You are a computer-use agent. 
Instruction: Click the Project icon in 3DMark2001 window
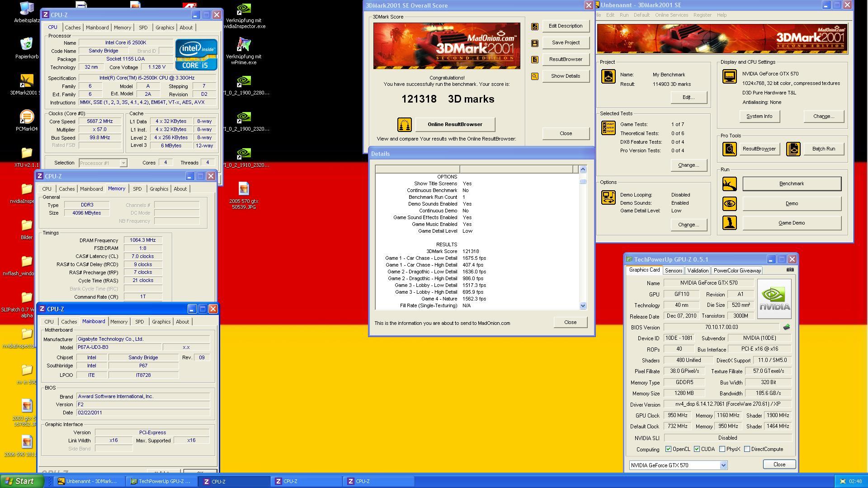[608, 76]
